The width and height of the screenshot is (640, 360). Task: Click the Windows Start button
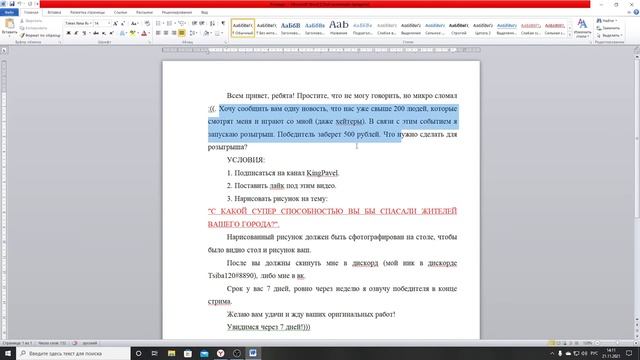coord(8,353)
